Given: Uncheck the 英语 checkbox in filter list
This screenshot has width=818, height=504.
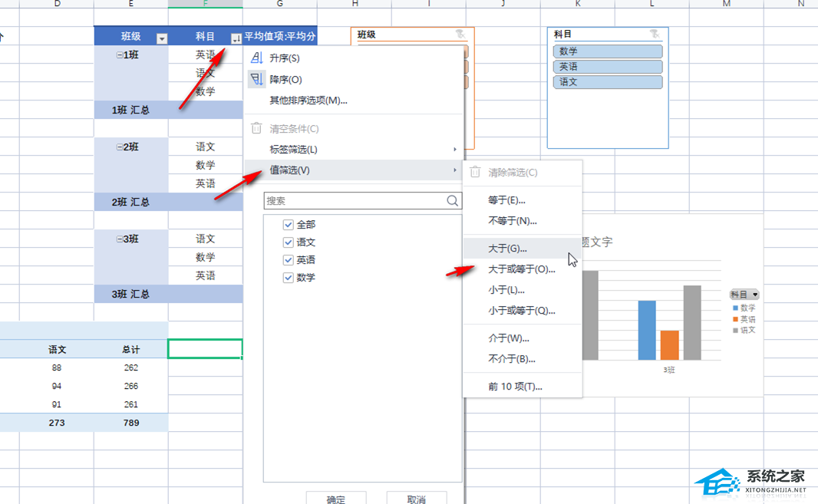Looking at the screenshot, I should [289, 260].
